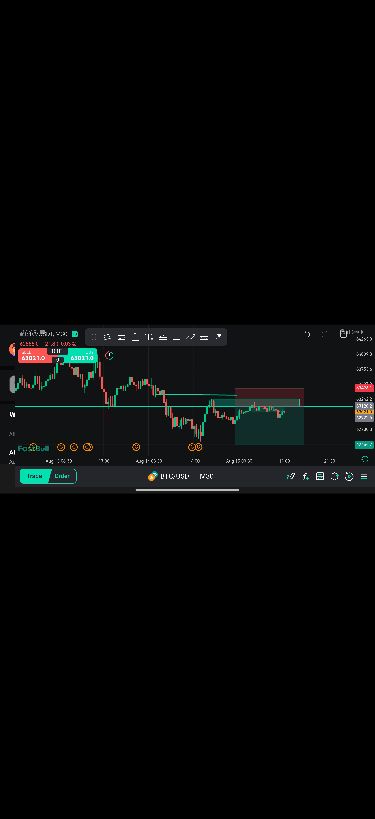Click the undo arrow icon
Viewport: 375px width, 819px height.
(308, 334)
